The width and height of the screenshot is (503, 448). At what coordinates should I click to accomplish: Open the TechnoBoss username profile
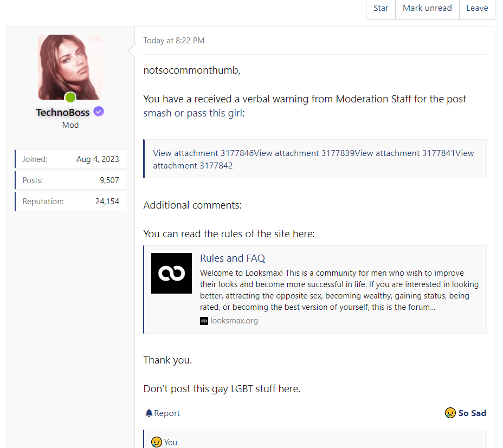(63, 113)
